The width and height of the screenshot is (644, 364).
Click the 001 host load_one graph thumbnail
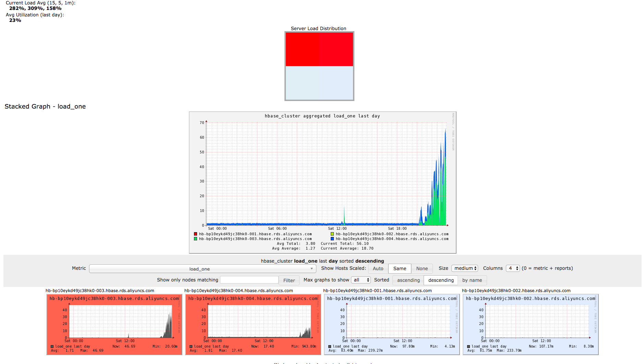[x=392, y=324]
